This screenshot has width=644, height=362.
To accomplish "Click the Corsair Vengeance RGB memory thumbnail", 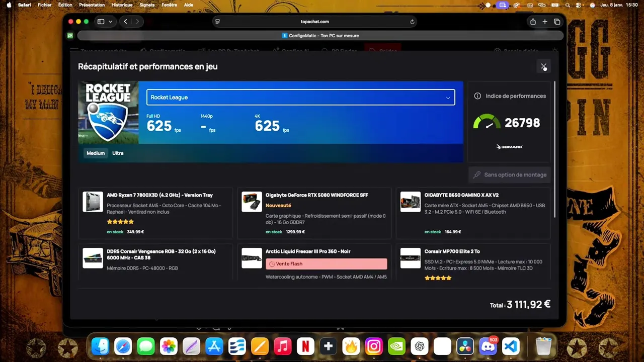I will 93,258.
